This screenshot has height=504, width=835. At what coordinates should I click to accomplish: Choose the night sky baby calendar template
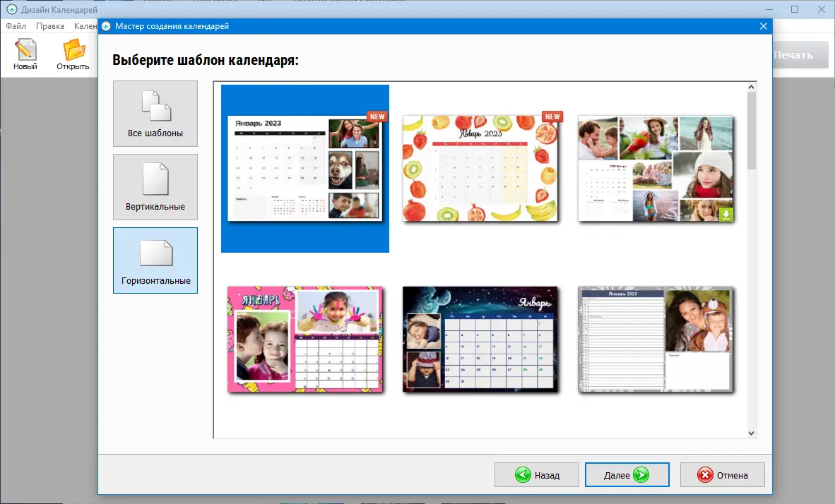point(480,340)
